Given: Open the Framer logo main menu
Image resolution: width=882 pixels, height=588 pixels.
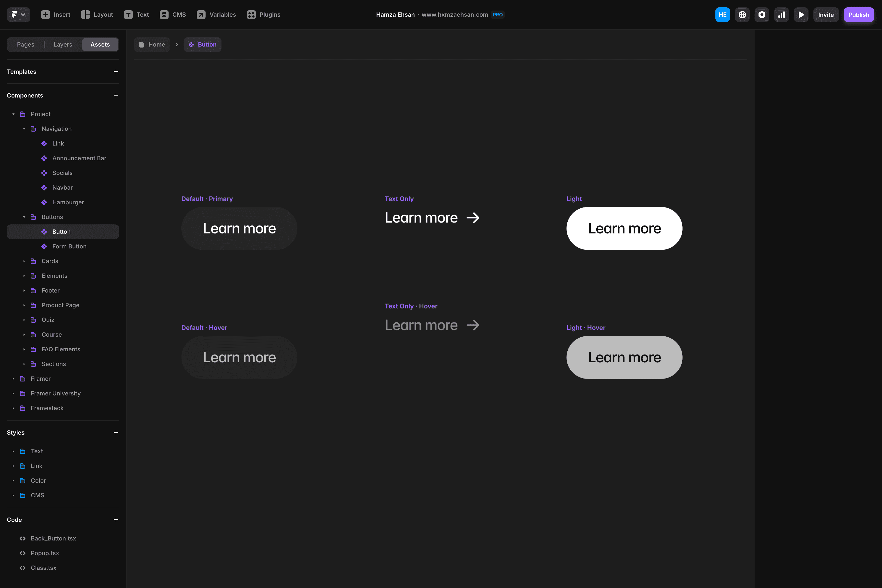Looking at the screenshot, I should click(18, 15).
